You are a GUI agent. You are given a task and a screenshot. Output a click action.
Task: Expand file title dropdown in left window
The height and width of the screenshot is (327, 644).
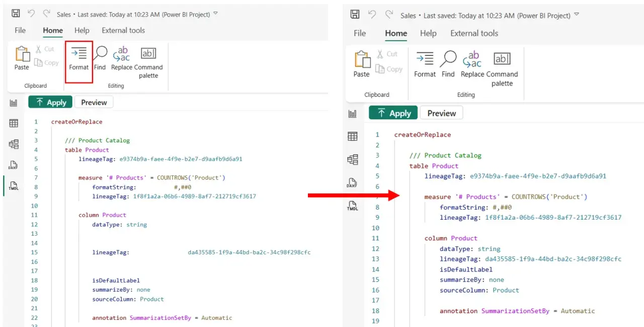click(216, 14)
